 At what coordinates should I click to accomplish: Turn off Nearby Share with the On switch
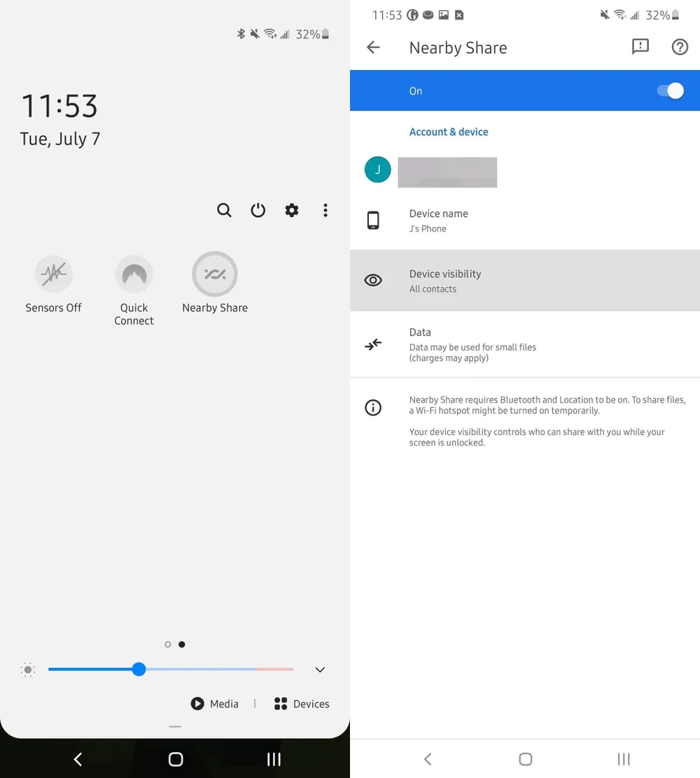pos(669,90)
